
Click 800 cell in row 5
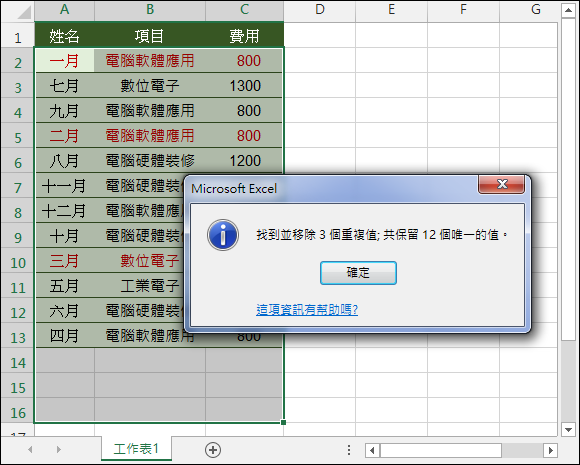(245, 135)
